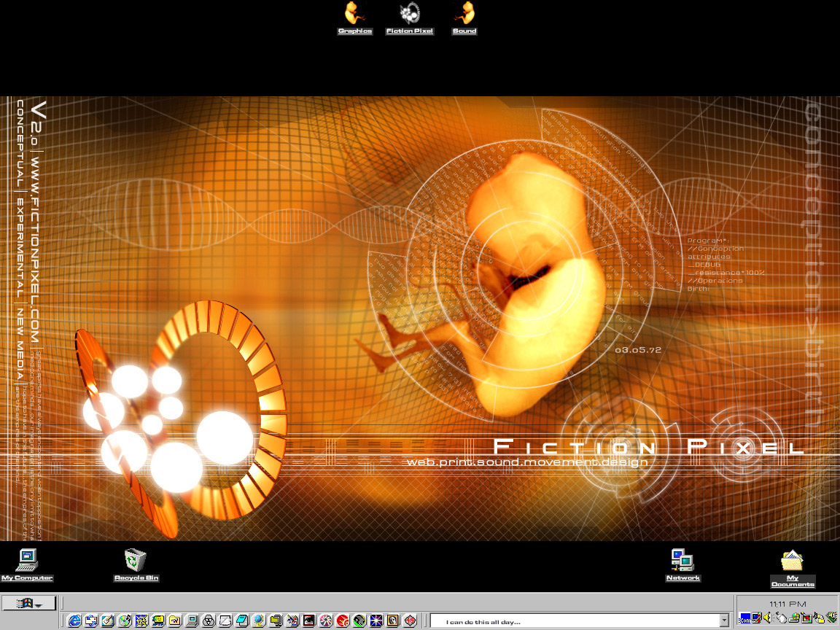Screen dimensions: 840x630
Task: Expand the taskbar address dropdown arrow
Action: [724, 621]
